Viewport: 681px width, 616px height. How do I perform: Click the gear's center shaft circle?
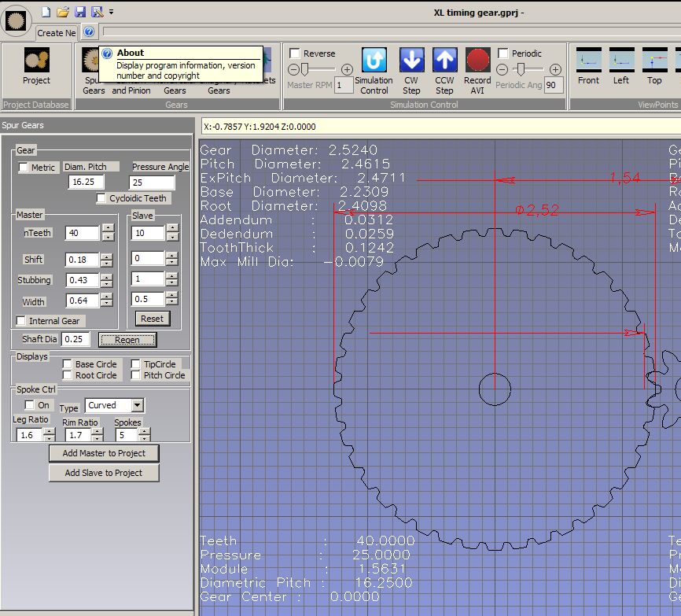click(495, 389)
